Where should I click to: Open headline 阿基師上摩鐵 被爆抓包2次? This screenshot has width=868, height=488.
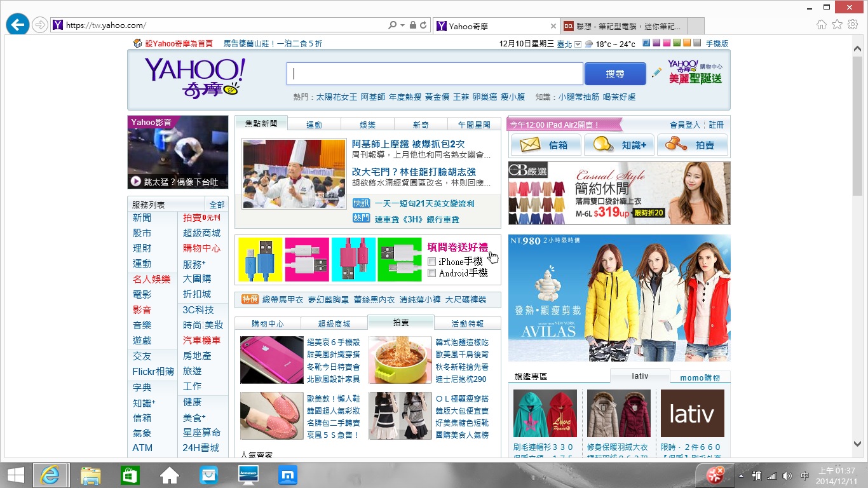[409, 144]
